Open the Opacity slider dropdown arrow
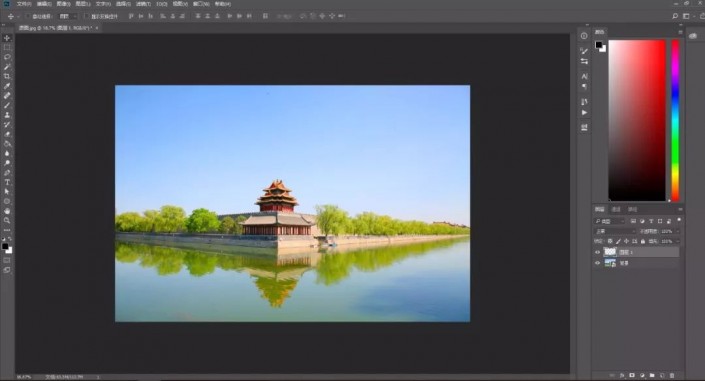The width and height of the screenshot is (705, 381). [x=677, y=231]
